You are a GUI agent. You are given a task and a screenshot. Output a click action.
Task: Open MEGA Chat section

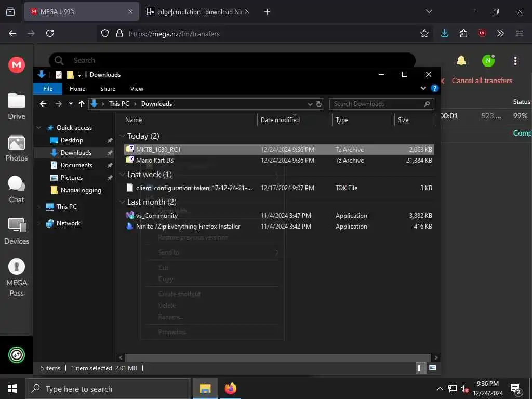pyautogui.click(x=17, y=189)
